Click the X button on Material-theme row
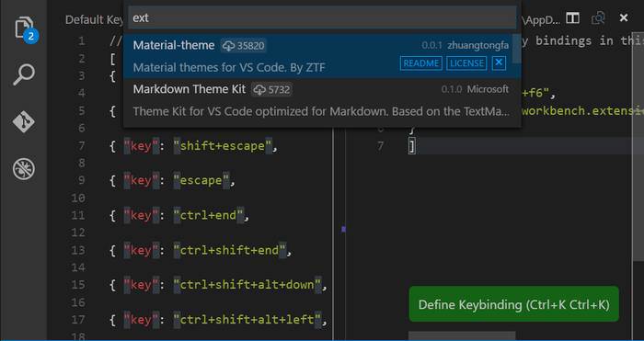 click(x=499, y=63)
